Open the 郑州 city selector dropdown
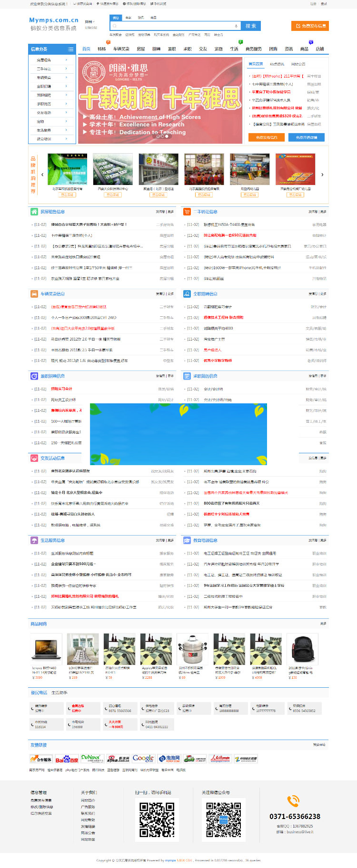The image size is (357, 868). (89, 22)
